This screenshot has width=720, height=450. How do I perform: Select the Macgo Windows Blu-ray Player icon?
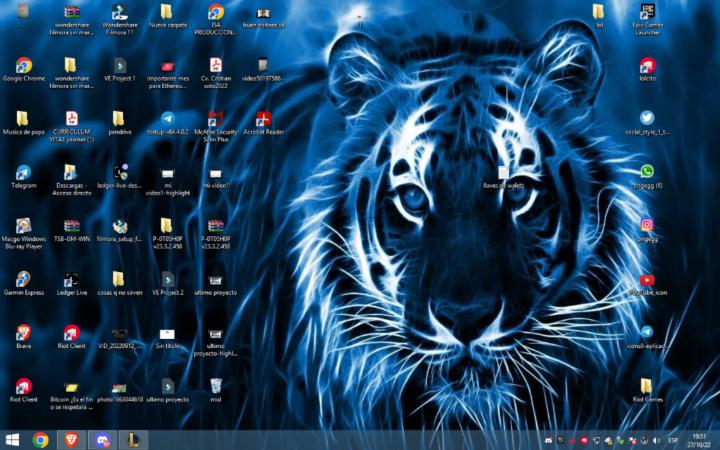[x=23, y=227]
